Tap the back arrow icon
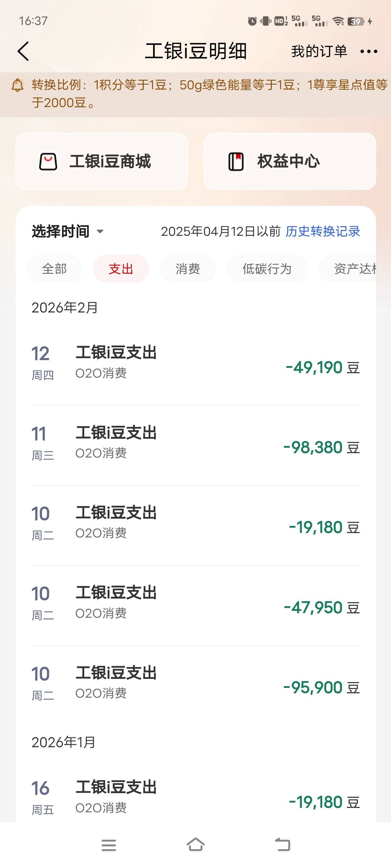Image resolution: width=391 pixels, height=868 pixels. click(x=23, y=51)
